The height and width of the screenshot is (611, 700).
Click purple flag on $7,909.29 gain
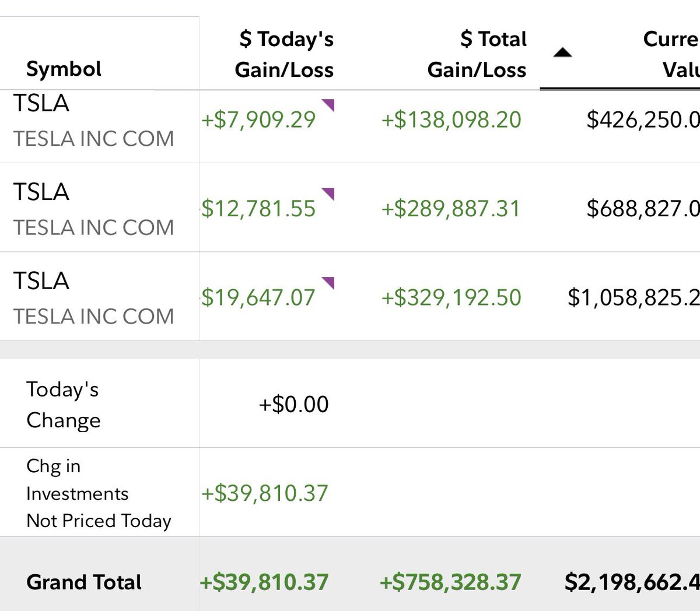tap(328, 105)
